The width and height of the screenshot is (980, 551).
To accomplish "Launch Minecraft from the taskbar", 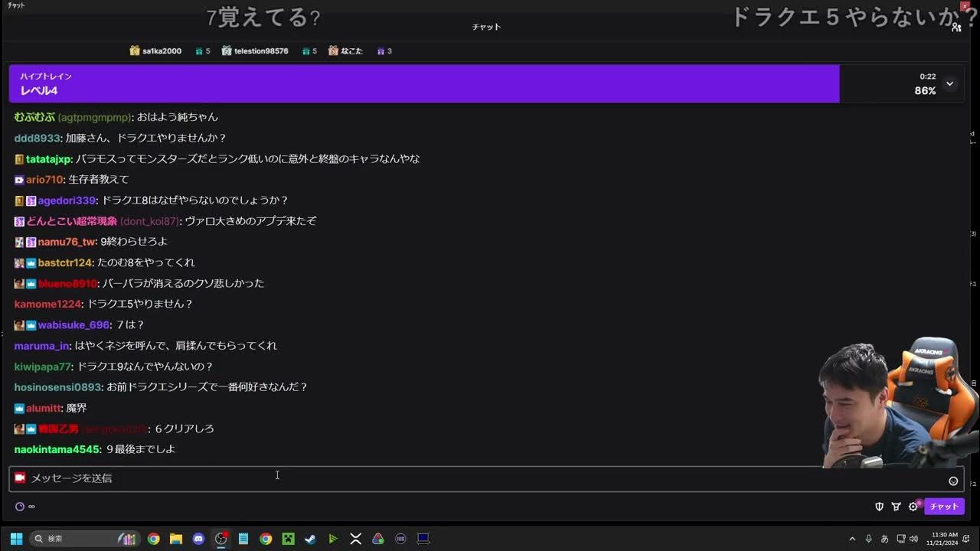I will [288, 539].
